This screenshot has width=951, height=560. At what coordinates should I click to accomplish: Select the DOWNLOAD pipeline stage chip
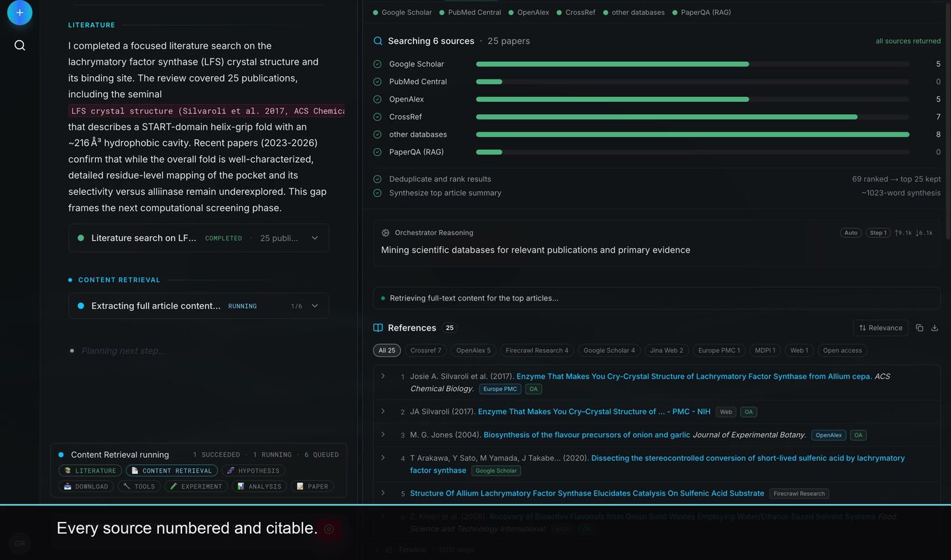click(86, 486)
